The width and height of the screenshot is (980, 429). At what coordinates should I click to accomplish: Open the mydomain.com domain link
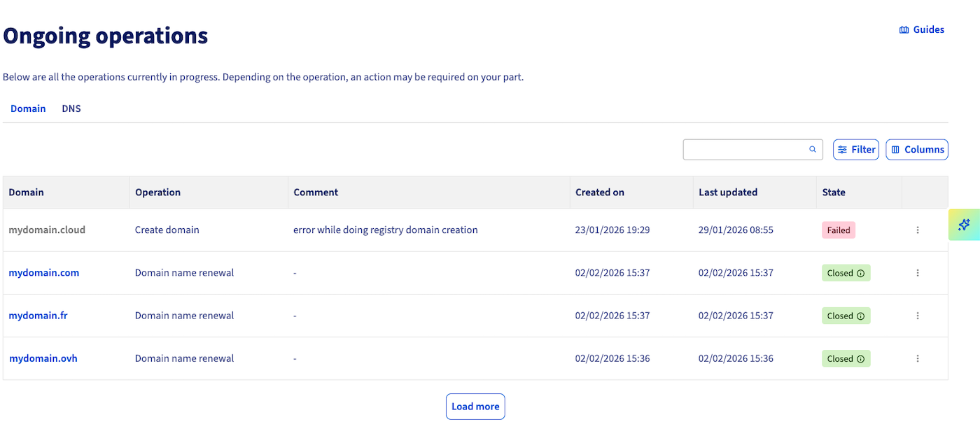tap(44, 273)
